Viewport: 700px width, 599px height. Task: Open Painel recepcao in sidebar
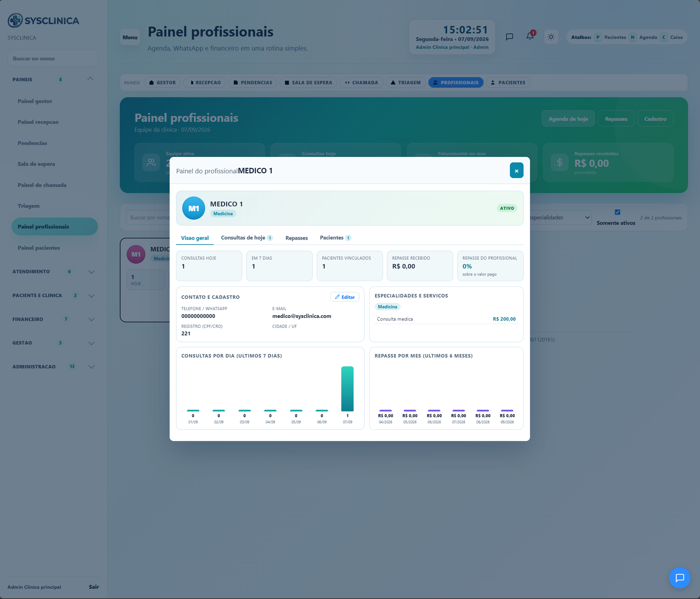(x=55, y=122)
